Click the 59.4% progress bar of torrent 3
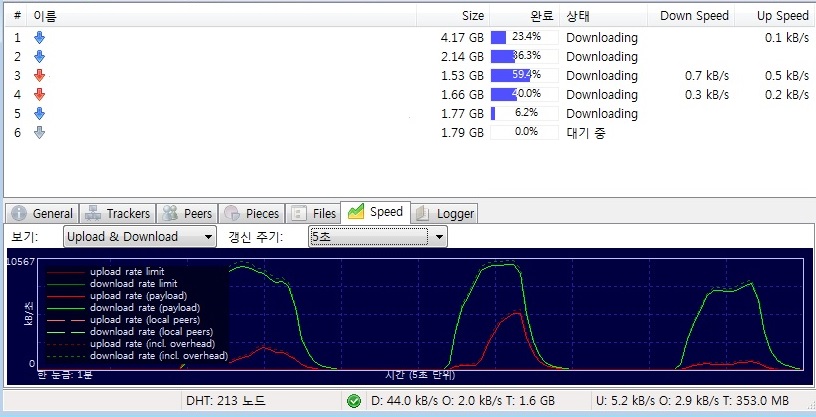816x417 pixels. point(525,75)
